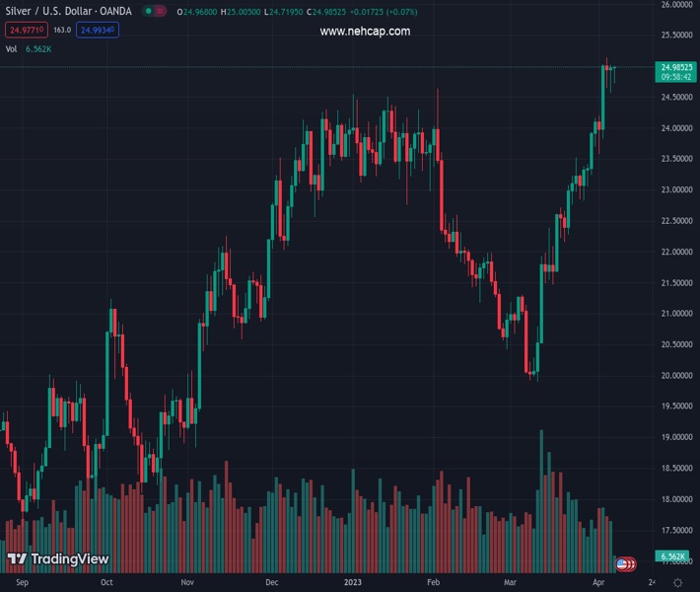Open chart settings gear icon

tap(677, 582)
